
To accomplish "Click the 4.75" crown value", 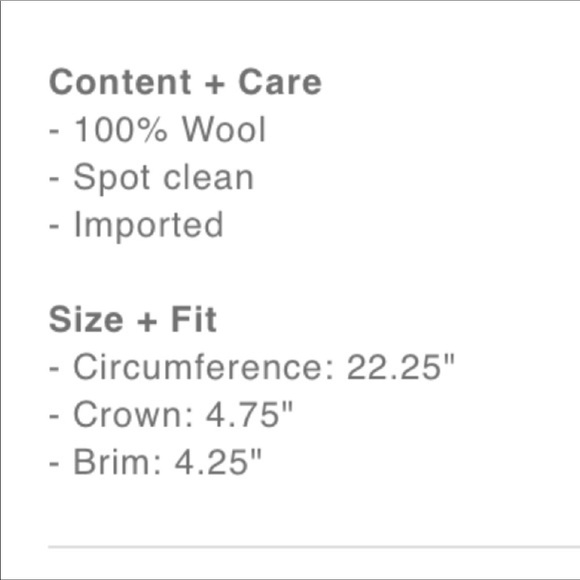I will [249, 414].
